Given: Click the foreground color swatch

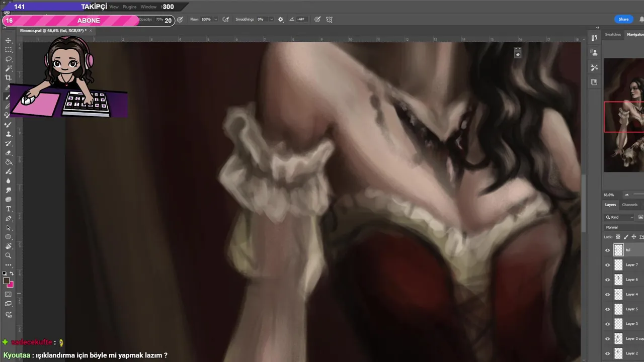Looking at the screenshot, I should pyautogui.click(x=6, y=281).
